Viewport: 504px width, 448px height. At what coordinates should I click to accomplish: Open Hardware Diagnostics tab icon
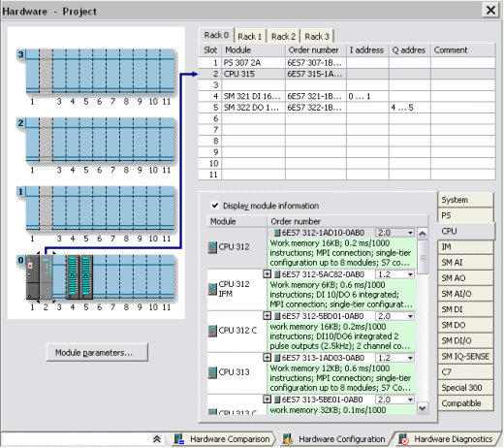[403, 439]
